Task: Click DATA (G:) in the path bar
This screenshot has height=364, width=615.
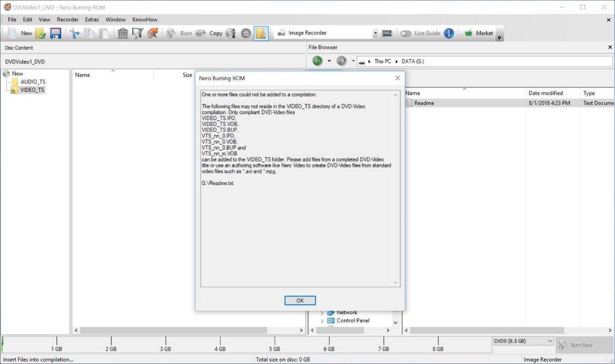Action: pos(413,62)
